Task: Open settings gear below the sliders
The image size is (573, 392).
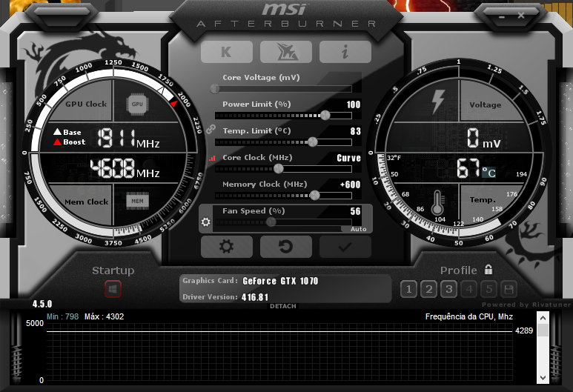Action: click(227, 247)
